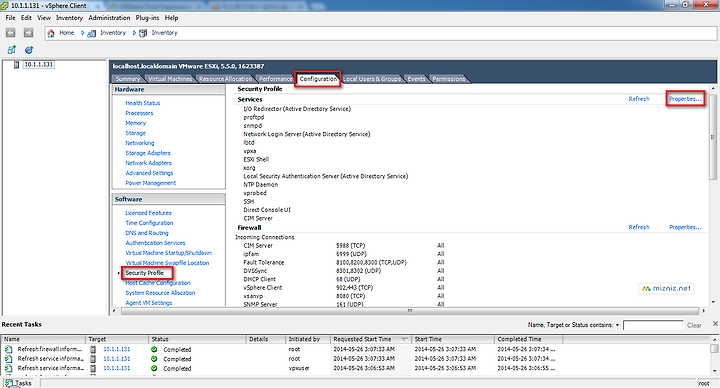
Task: Open Networking hardware link
Action: point(140,143)
